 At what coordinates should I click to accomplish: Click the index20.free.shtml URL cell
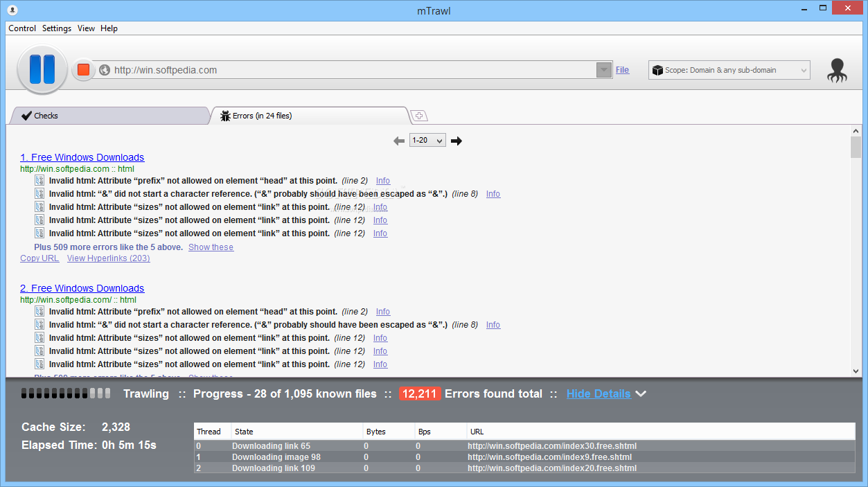tap(552, 468)
